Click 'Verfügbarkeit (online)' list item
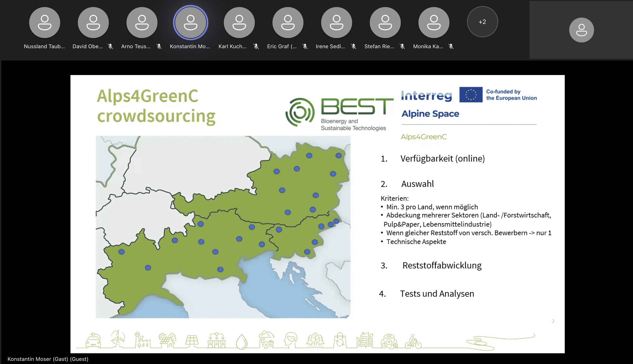 pyautogui.click(x=443, y=159)
